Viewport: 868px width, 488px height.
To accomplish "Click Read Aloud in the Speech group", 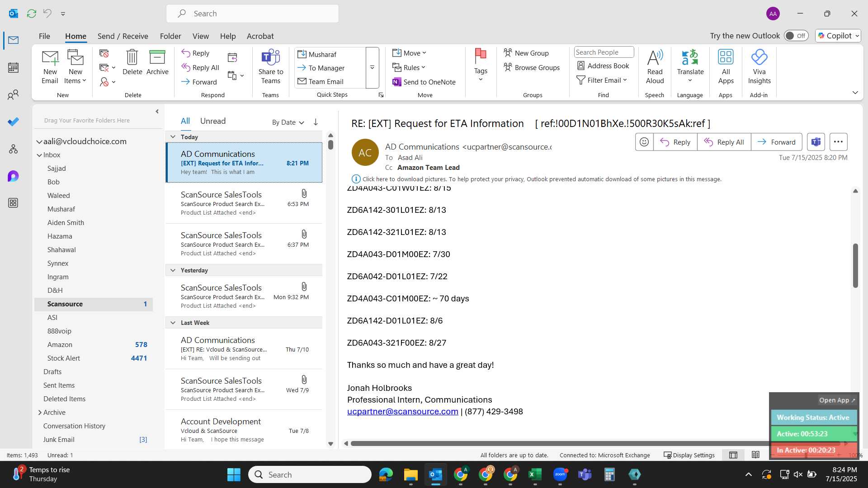I will (x=655, y=67).
